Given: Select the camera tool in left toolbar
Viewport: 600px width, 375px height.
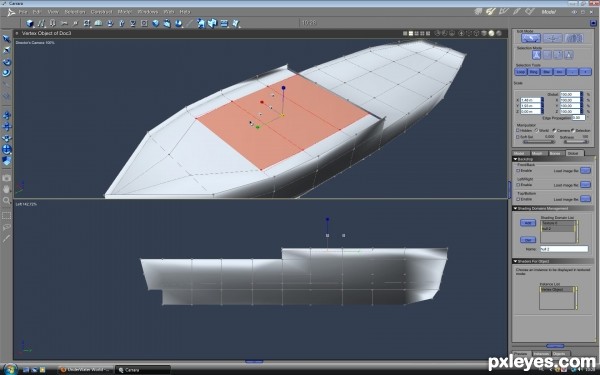Looking at the screenshot, I should point(6,178).
